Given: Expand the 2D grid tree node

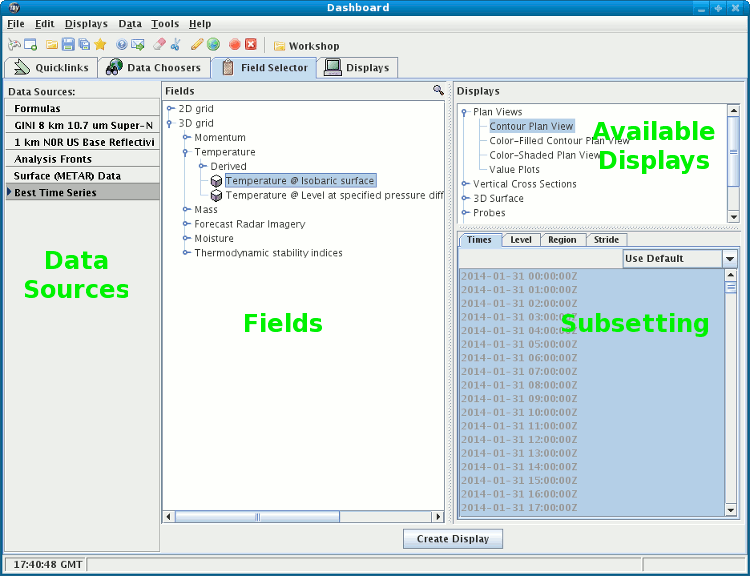Looking at the screenshot, I should click(x=170, y=109).
